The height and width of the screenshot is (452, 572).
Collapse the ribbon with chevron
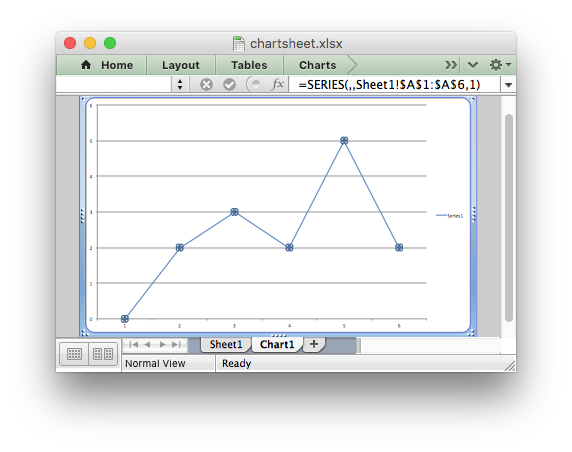pyautogui.click(x=473, y=65)
